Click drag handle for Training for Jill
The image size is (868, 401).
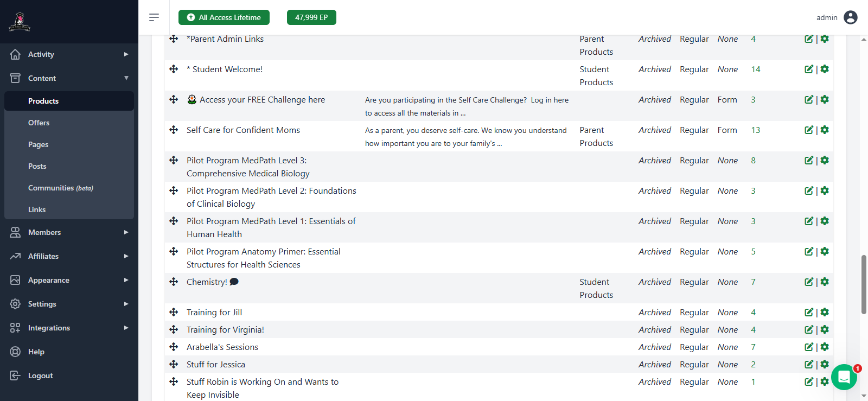point(174,312)
